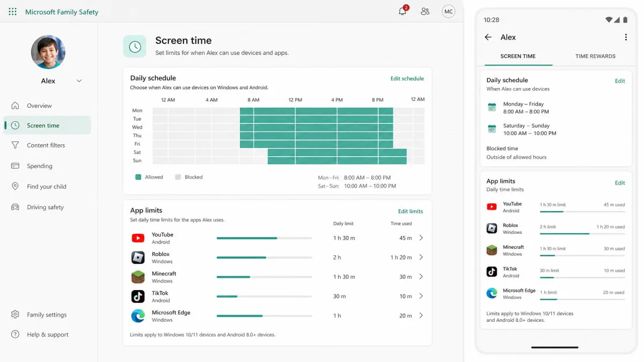Select Screen time in sidebar
Viewport: 644px width, 362px height.
coord(47,125)
